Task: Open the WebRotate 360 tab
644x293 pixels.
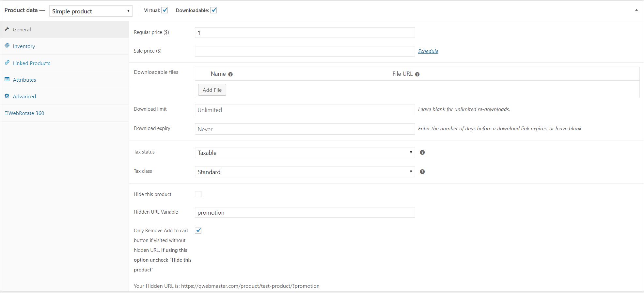Action: pyautogui.click(x=26, y=113)
